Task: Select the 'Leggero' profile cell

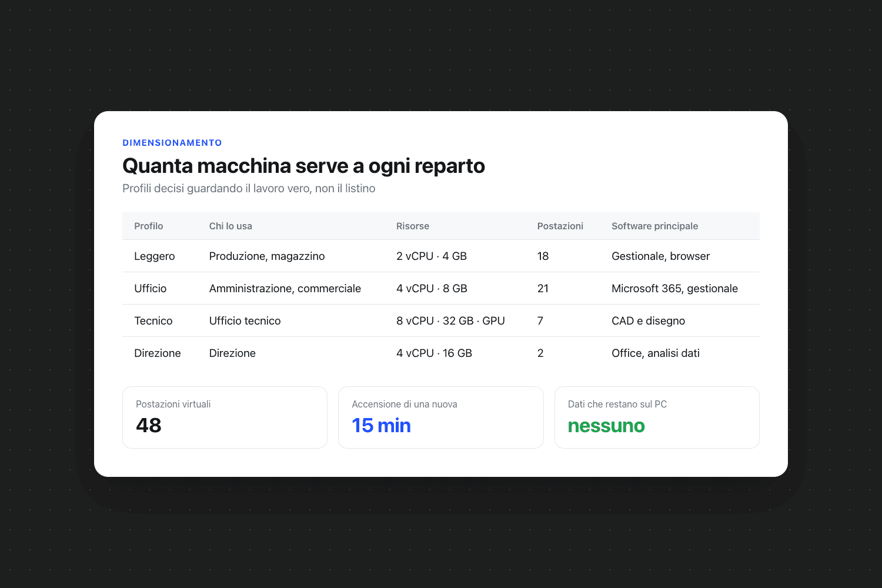Action: pos(155,256)
